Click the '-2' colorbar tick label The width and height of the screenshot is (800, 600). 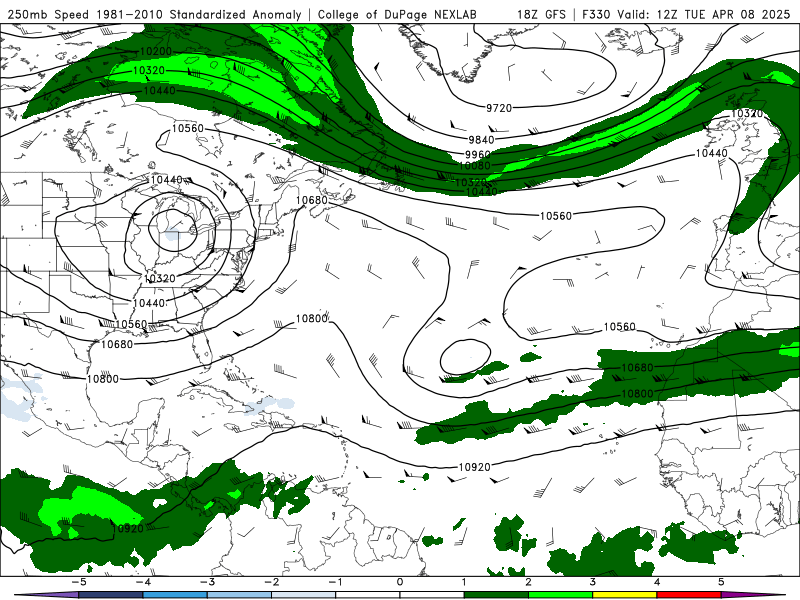pyautogui.click(x=271, y=582)
